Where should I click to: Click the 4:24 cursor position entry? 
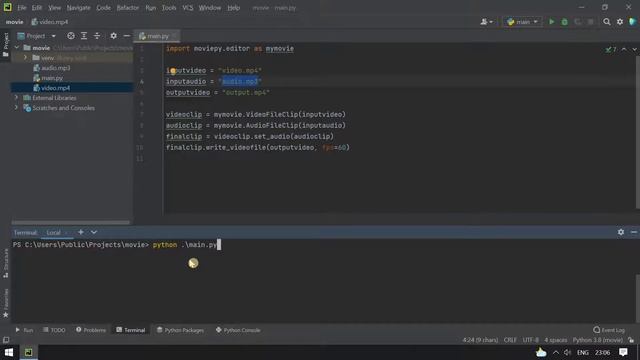[x=480, y=340]
